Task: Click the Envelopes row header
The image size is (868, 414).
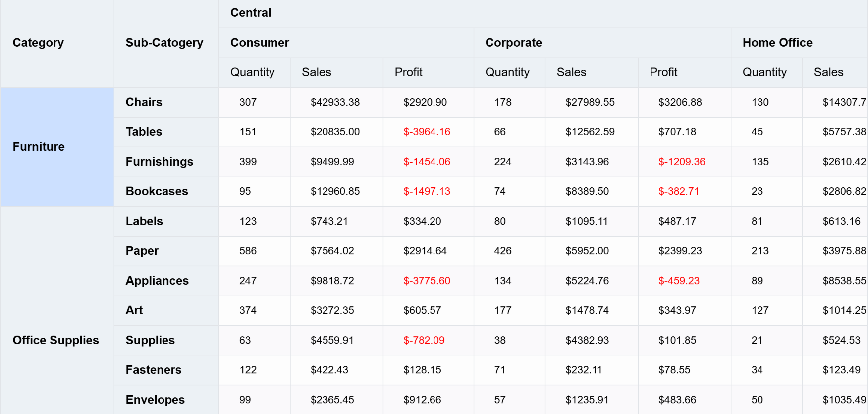Action: tap(155, 400)
